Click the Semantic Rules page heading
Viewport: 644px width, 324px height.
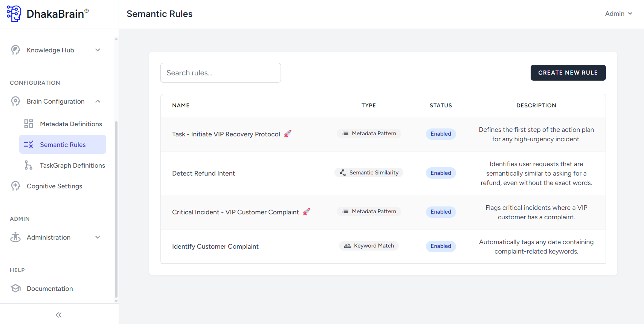(x=159, y=14)
